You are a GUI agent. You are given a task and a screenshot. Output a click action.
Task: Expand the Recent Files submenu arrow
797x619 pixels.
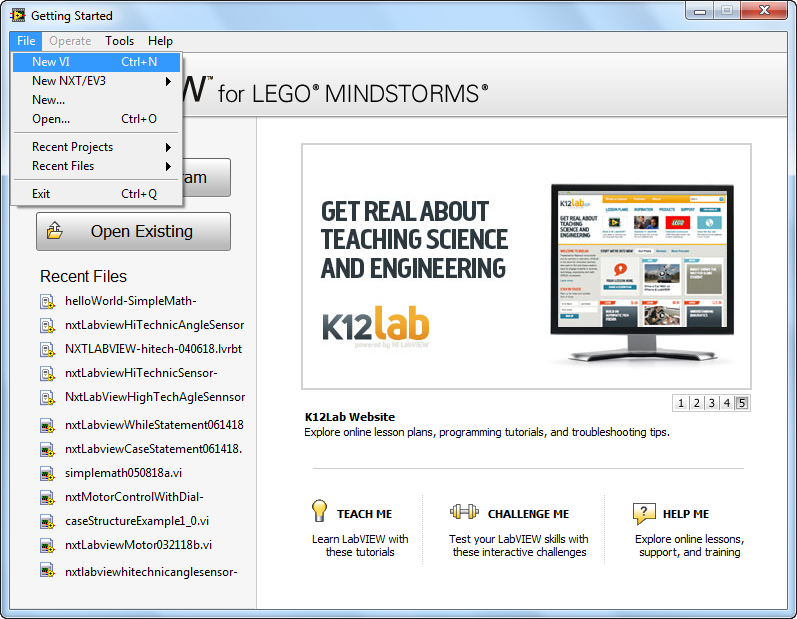pyautogui.click(x=168, y=166)
